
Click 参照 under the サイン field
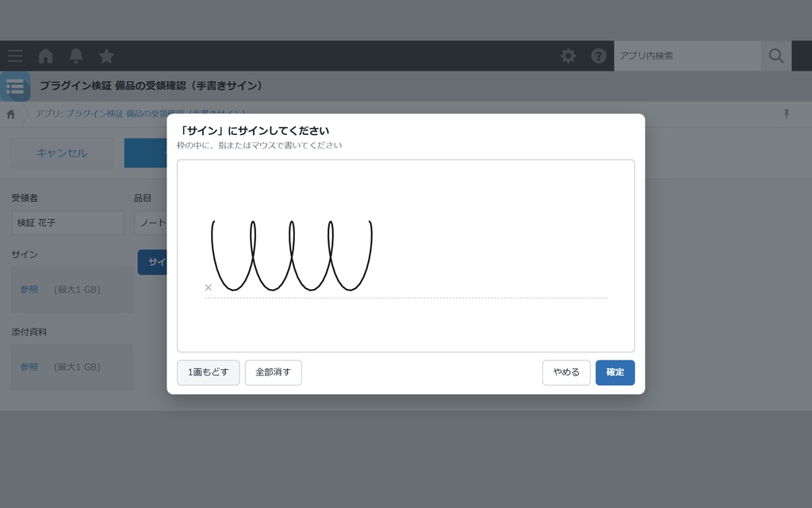29,290
